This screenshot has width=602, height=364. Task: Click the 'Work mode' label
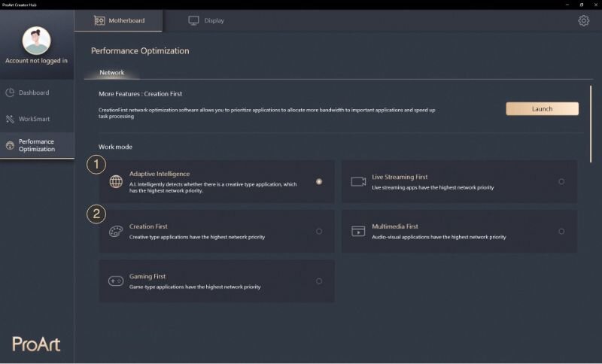pyautogui.click(x=115, y=147)
